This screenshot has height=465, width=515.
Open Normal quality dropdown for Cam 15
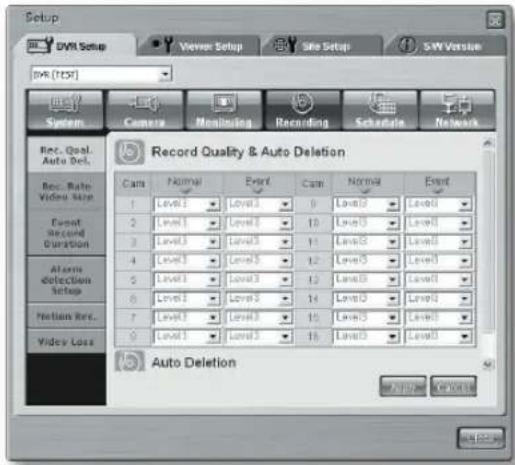coord(366,317)
